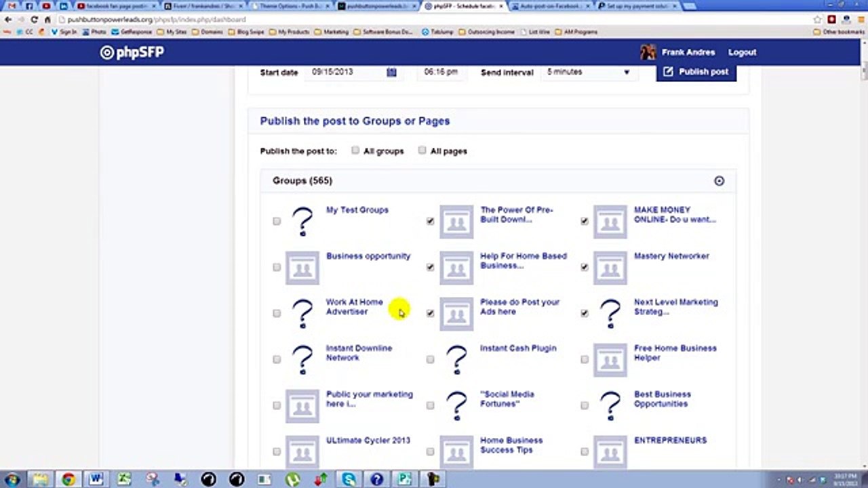Uncheck MAKE MONEY ONLINE group checkbox
Image resolution: width=868 pixels, height=488 pixels.
tap(585, 221)
